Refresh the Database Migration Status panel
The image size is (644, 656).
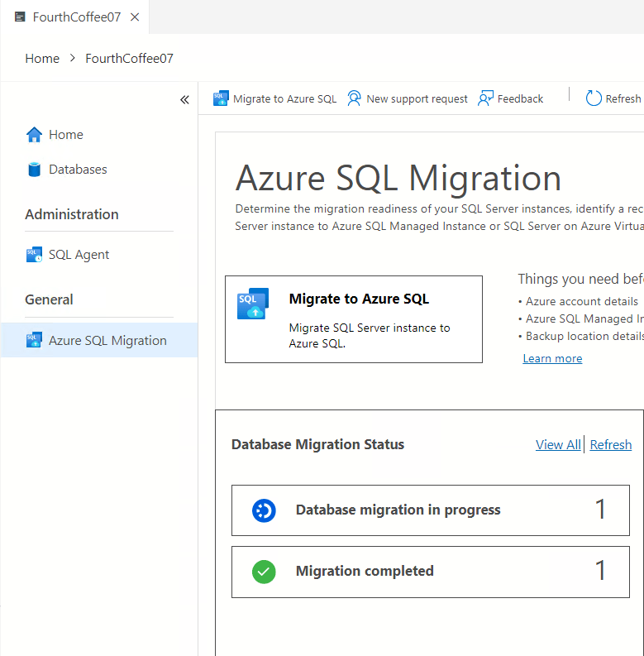(611, 445)
